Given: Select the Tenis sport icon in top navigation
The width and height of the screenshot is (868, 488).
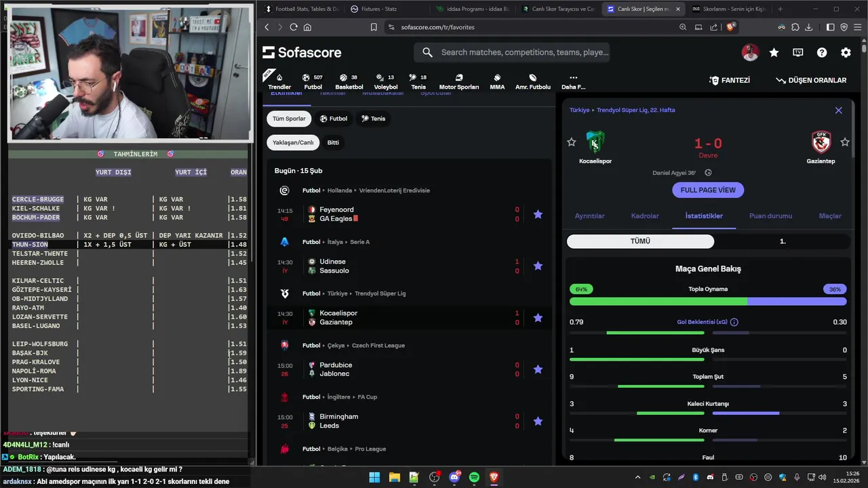Looking at the screenshot, I should tap(418, 81).
